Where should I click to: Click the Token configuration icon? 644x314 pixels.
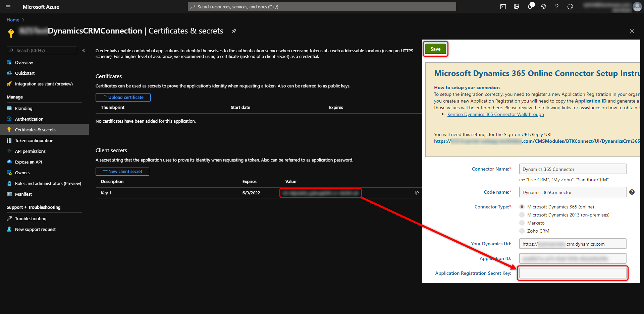[x=9, y=140]
